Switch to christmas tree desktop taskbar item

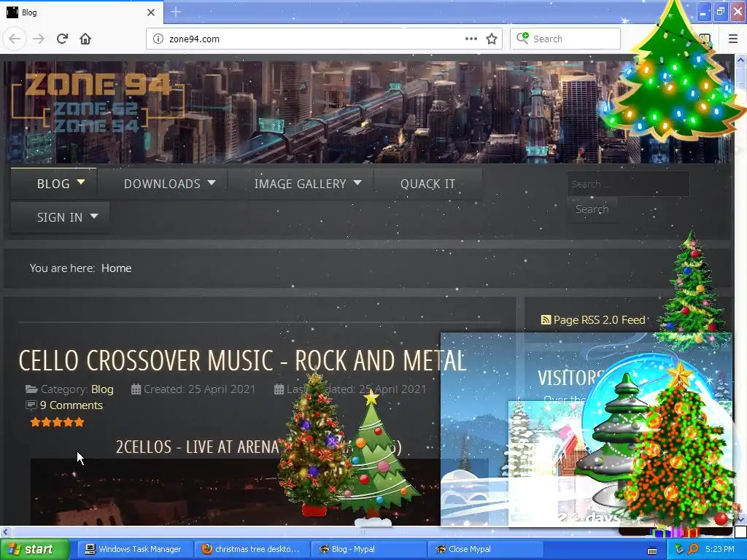click(251, 550)
